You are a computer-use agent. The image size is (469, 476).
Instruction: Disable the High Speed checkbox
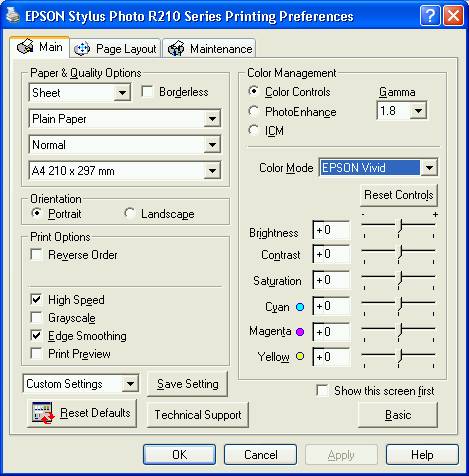(36, 299)
